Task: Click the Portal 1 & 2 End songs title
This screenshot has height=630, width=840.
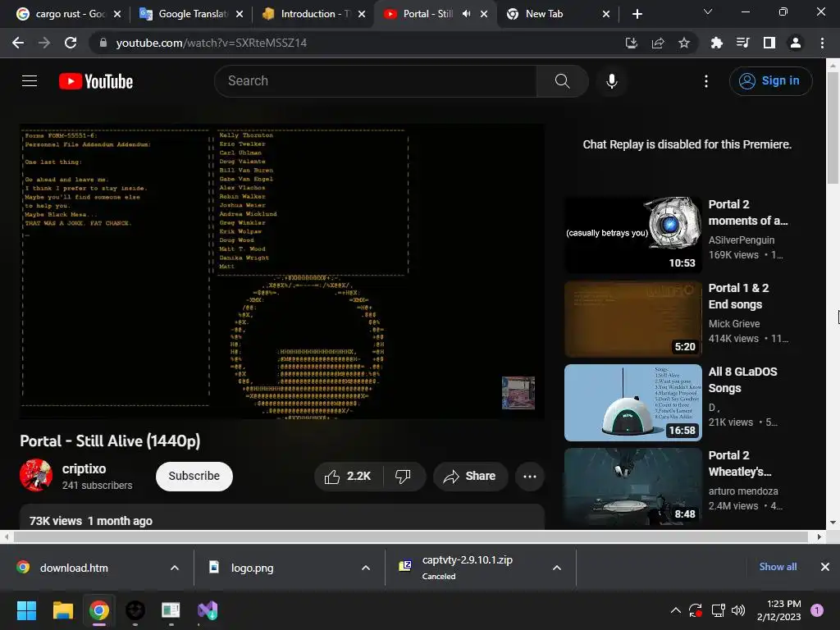Action: (x=739, y=296)
